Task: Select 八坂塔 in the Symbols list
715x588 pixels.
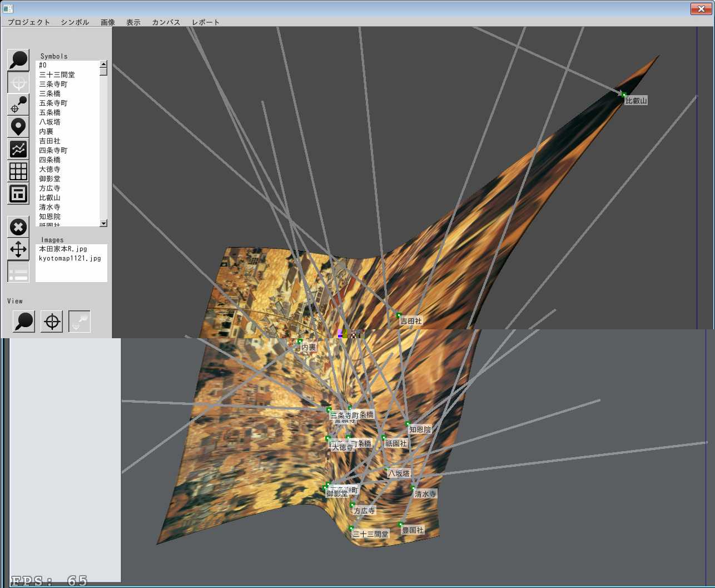Action: coord(67,122)
